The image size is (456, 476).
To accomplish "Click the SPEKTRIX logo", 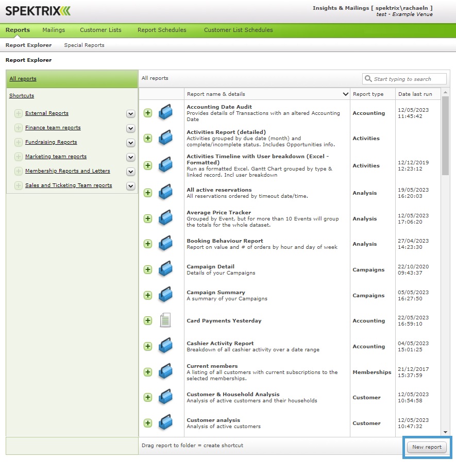I will [x=38, y=11].
